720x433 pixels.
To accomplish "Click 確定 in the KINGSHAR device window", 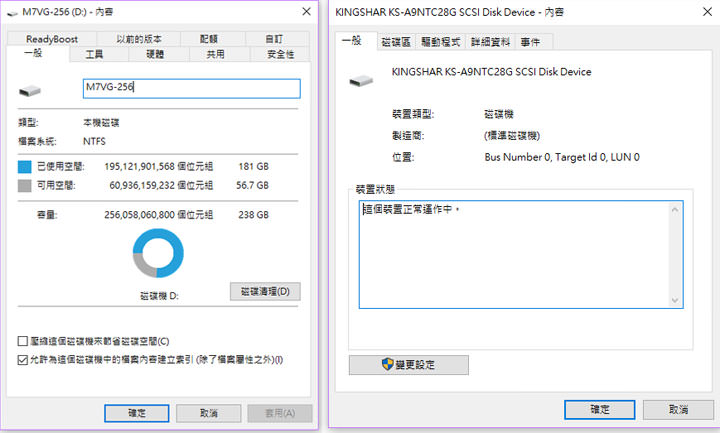I will coord(600,410).
